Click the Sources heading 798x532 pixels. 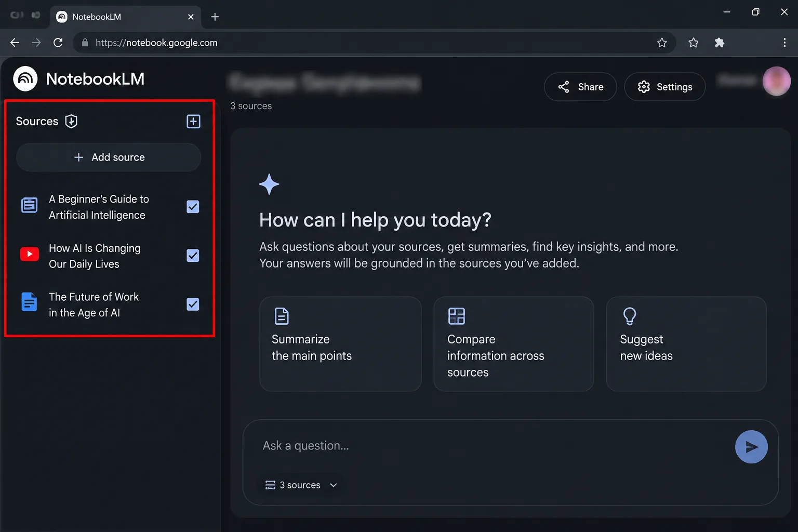click(x=37, y=121)
